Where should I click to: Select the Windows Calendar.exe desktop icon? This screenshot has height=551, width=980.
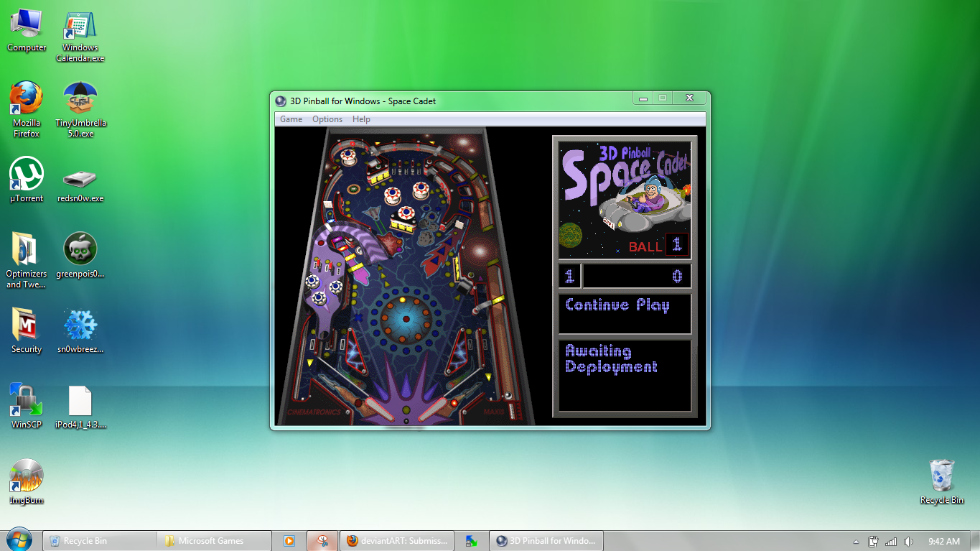[80, 37]
